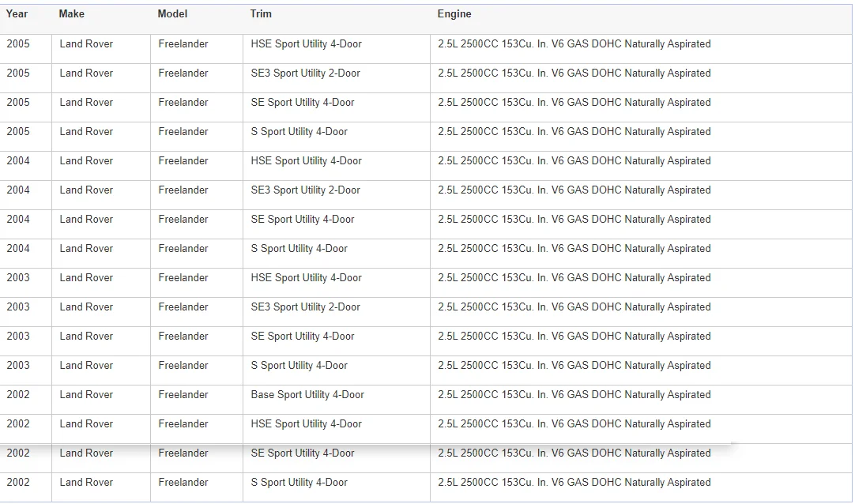Click 2005 S Sport Utility 4-Door trim

tap(299, 132)
